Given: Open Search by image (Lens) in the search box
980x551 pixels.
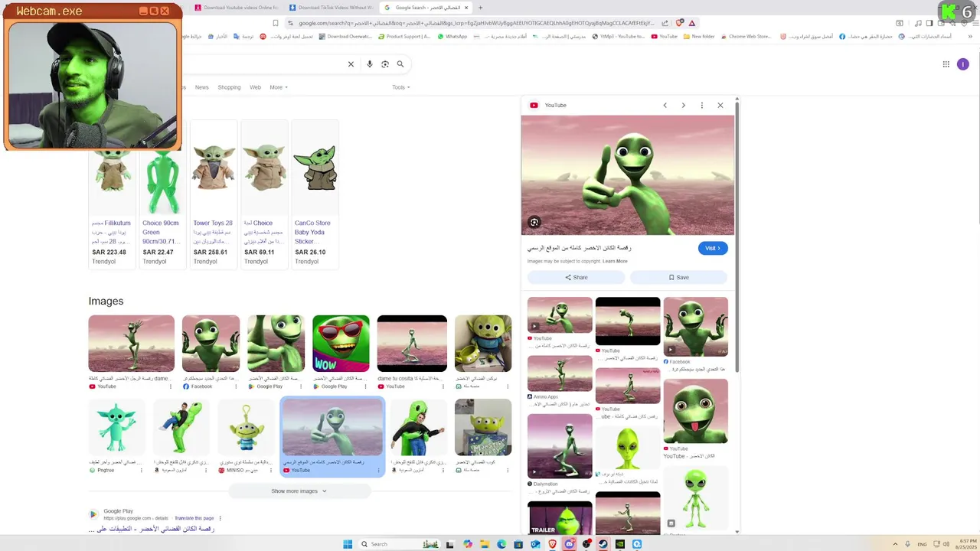Looking at the screenshot, I should (385, 64).
